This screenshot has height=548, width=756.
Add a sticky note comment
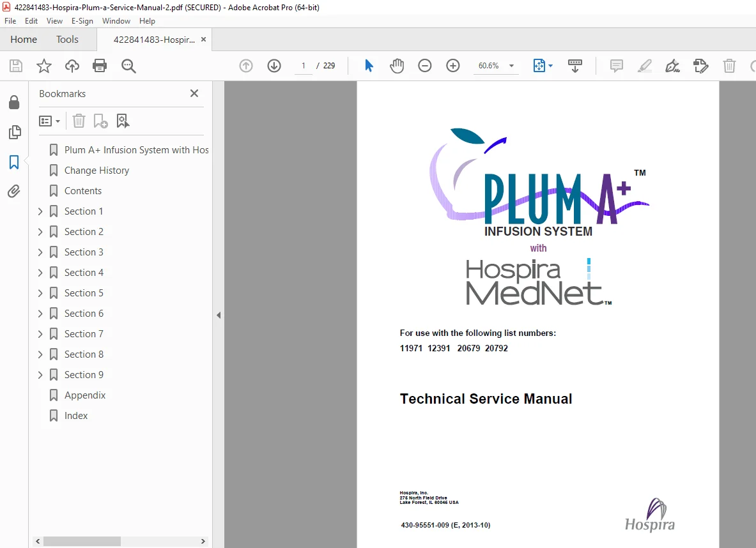pos(616,66)
